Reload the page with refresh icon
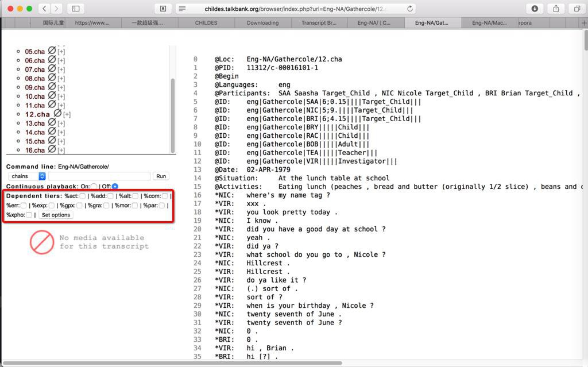 (x=410, y=9)
